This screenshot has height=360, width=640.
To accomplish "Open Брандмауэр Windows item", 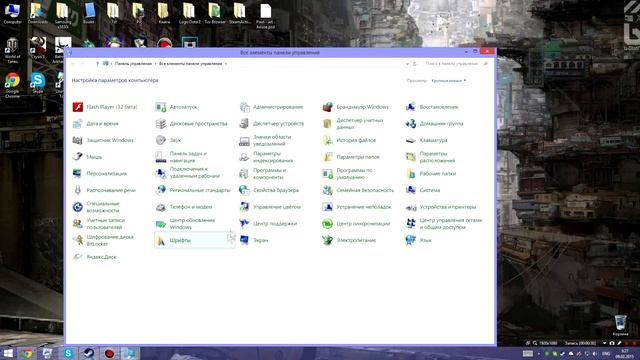I will (x=355, y=107).
